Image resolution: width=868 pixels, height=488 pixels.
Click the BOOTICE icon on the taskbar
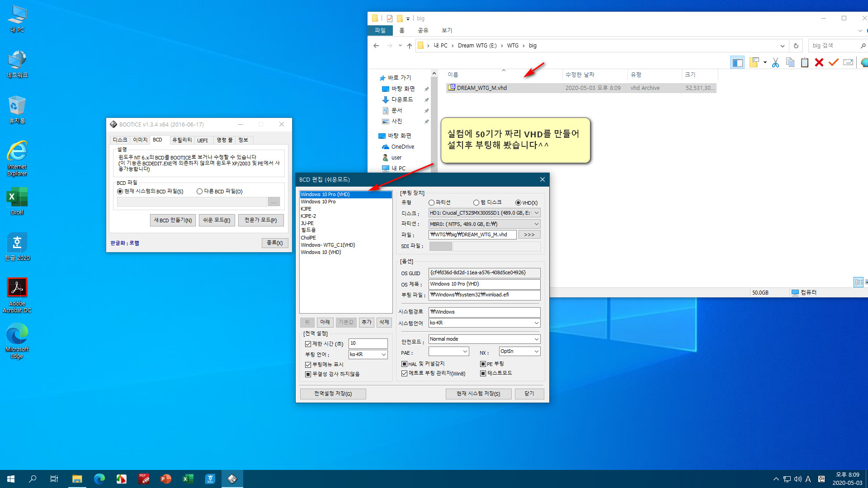click(x=232, y=479)
